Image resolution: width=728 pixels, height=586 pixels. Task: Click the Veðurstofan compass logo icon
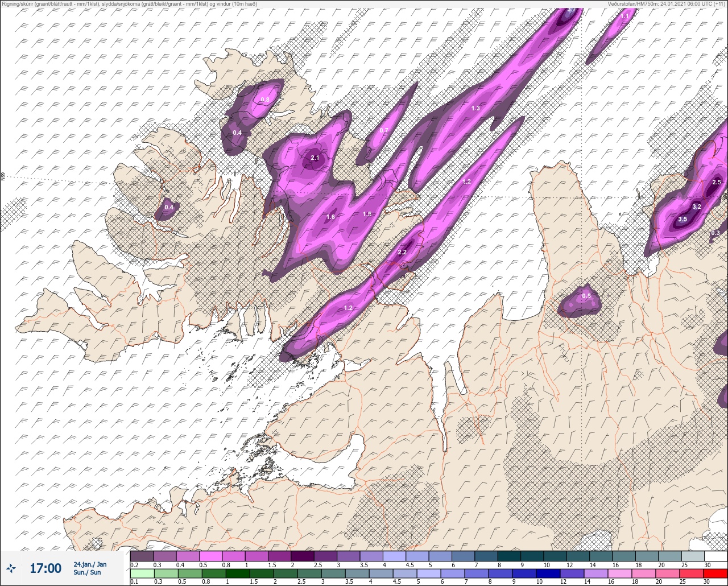11,568
